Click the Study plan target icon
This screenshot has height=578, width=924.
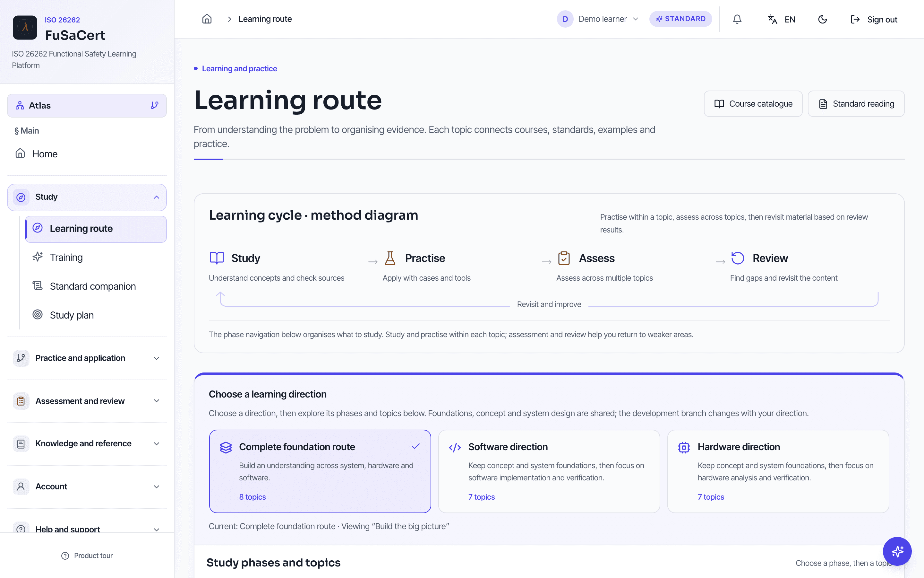click(x=38, y=315)
